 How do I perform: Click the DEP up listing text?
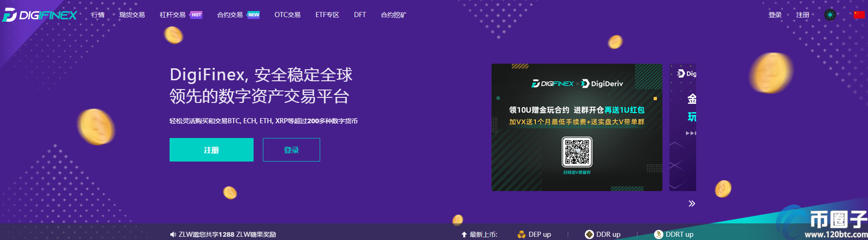pyautogui.click(x=540, y=234)
